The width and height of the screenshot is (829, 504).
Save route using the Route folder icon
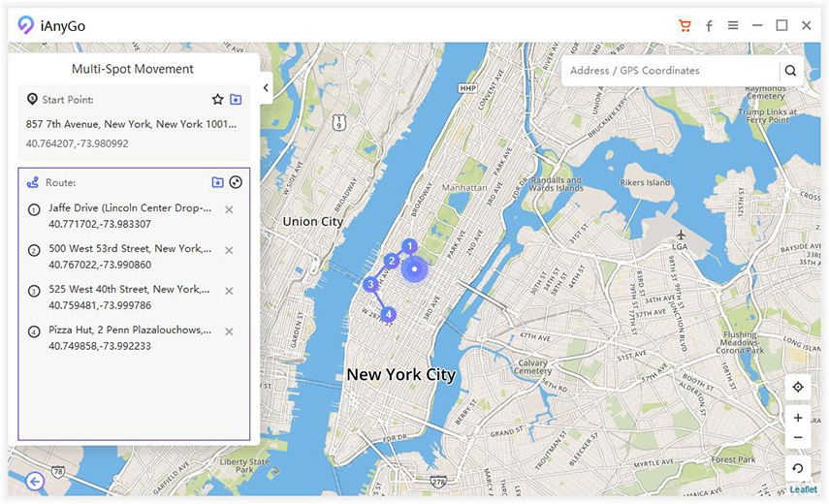point(217,182)
